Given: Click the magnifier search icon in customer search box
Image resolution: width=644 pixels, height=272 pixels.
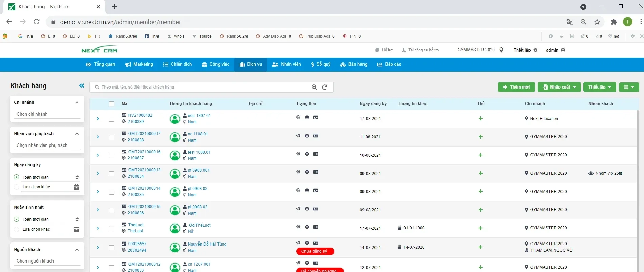Looking at the screenshot, I should pyautogui.click(x=314, y=87).
